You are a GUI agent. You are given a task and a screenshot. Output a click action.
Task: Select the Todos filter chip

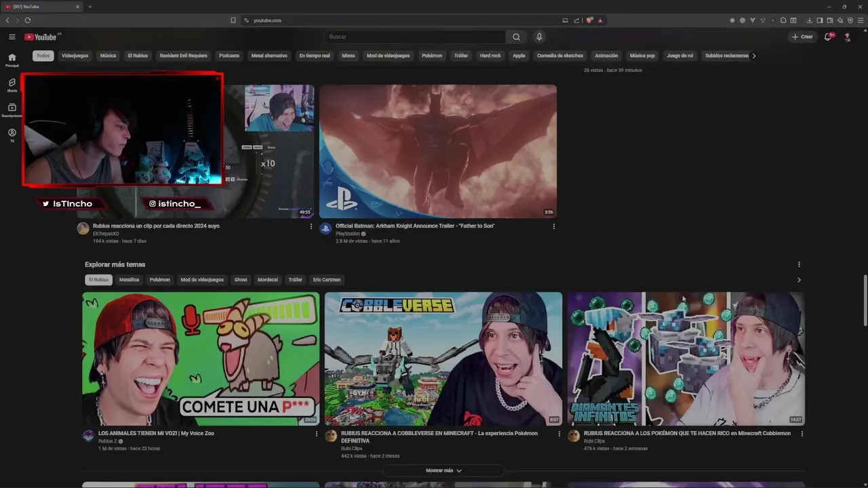[43, 56]
